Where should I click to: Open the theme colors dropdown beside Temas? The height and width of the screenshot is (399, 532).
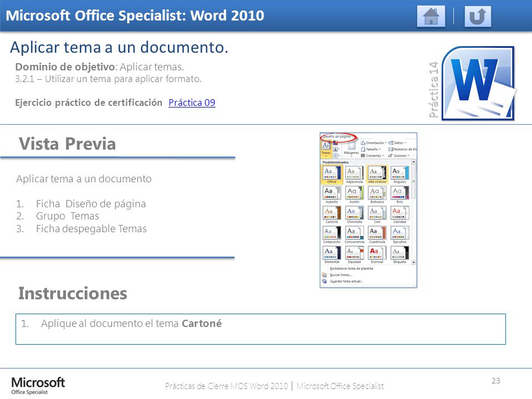pos(336,143)
